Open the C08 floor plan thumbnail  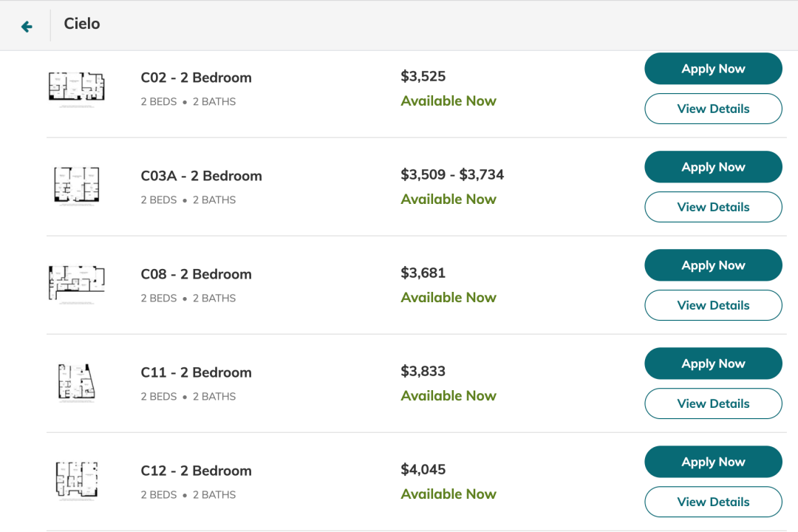tap(76, 284)
